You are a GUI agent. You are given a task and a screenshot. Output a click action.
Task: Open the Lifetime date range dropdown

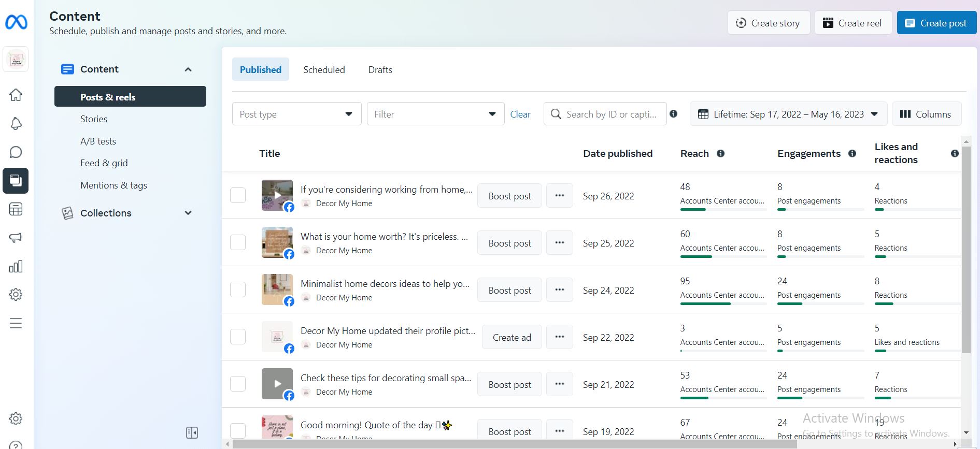[x=788, y=114]
